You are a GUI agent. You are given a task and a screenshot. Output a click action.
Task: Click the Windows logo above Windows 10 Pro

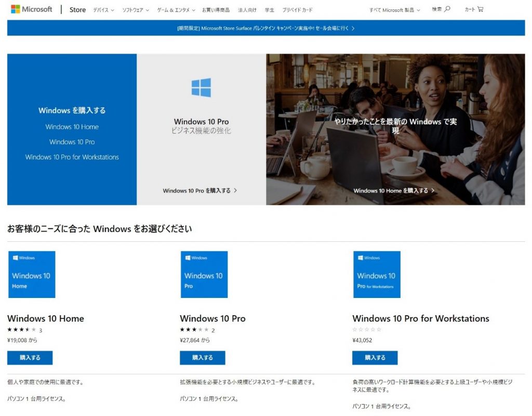[201, 87]
